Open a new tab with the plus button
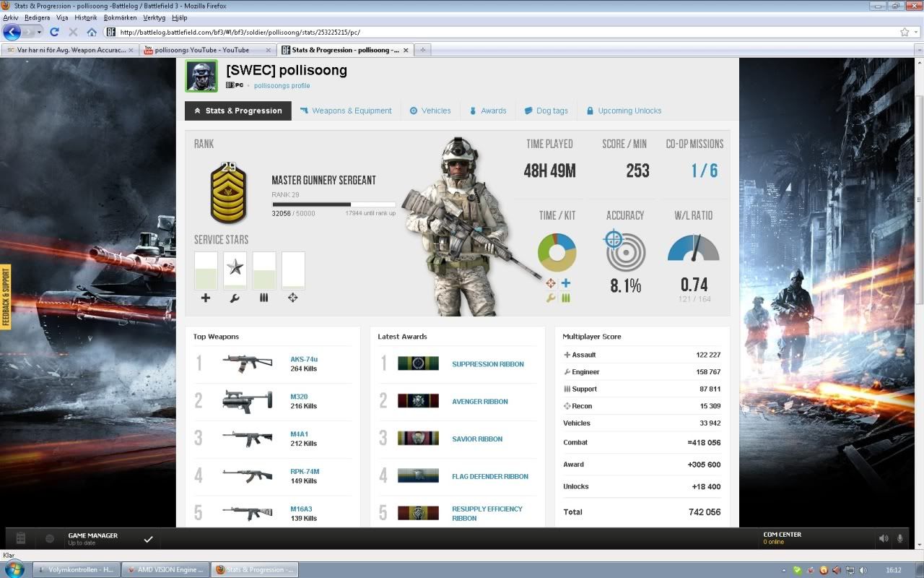 click(x=423, y=50)
